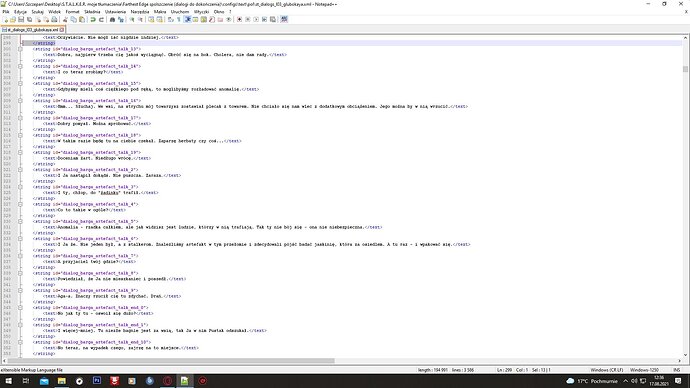Toggle INS insert mode in status bar
This screenshot has height=388, width=690.
[x=676, y=370]
